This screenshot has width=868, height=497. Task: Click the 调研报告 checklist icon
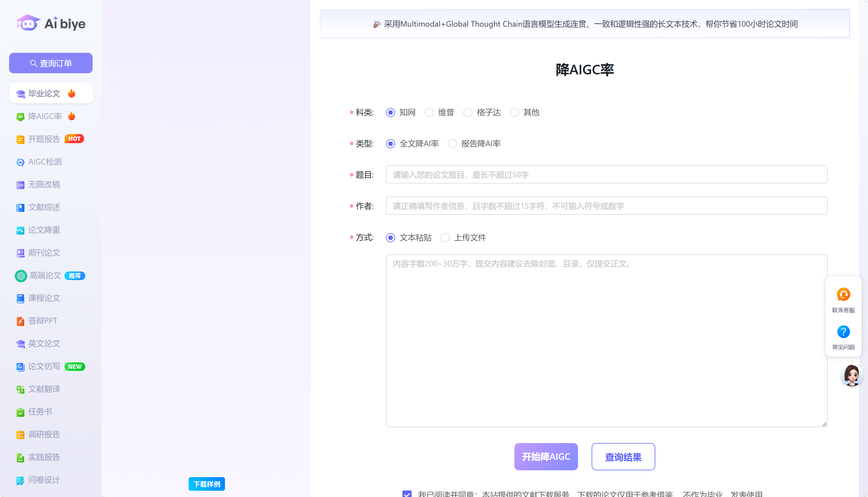[20, 435]
